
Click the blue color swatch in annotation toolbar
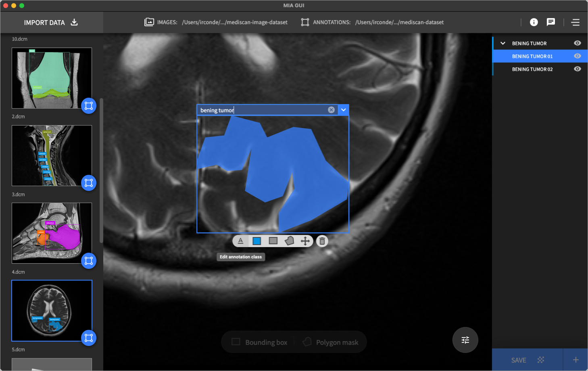click(x=256, y=241)
